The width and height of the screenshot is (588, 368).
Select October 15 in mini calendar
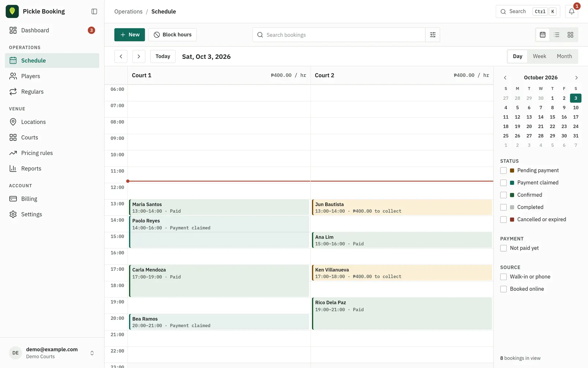(x=552, y=117)
